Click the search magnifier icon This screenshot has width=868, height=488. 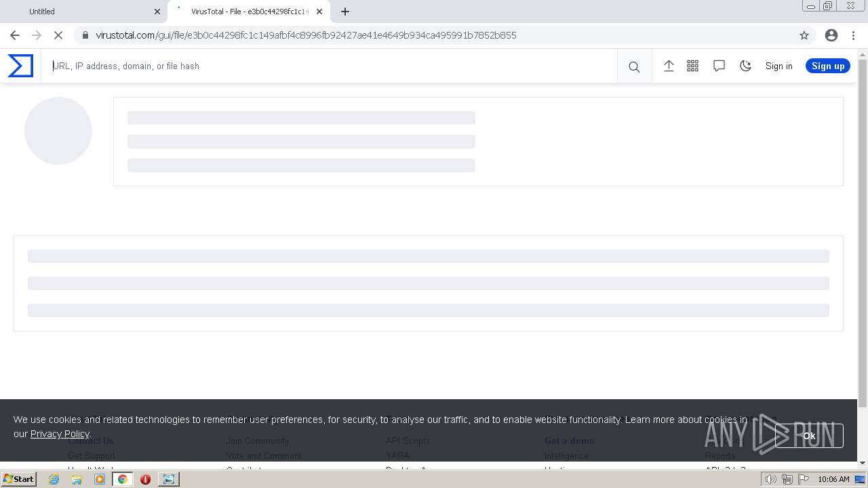[634, 66]
